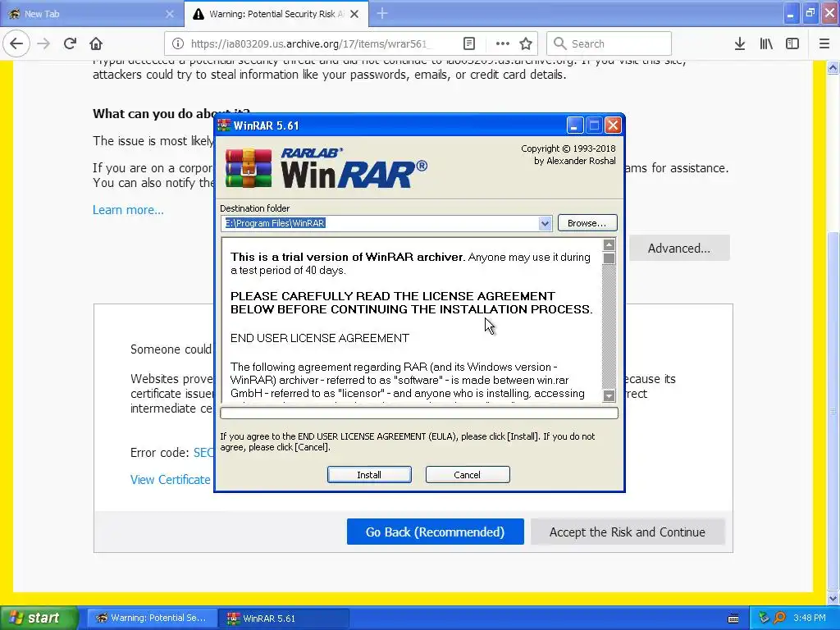Focus the browser Search box
The image size is (840, 630).
click(x=609, y=43)
